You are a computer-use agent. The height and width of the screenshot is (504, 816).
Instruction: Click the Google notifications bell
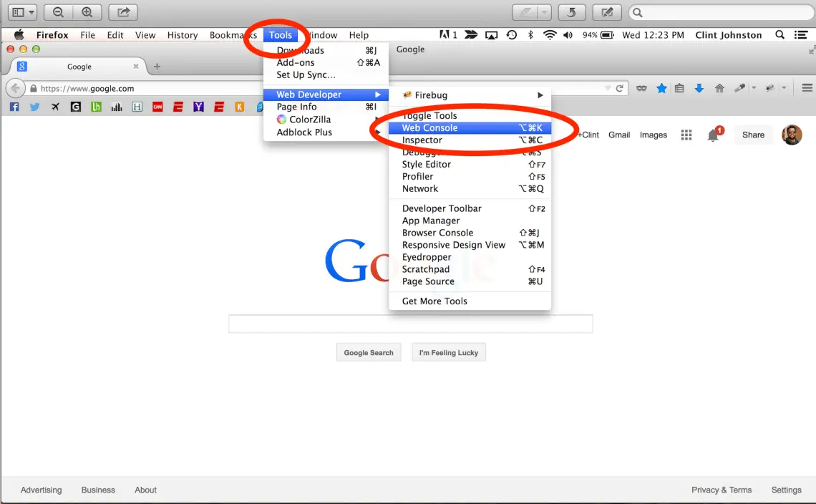click(714, 135)
